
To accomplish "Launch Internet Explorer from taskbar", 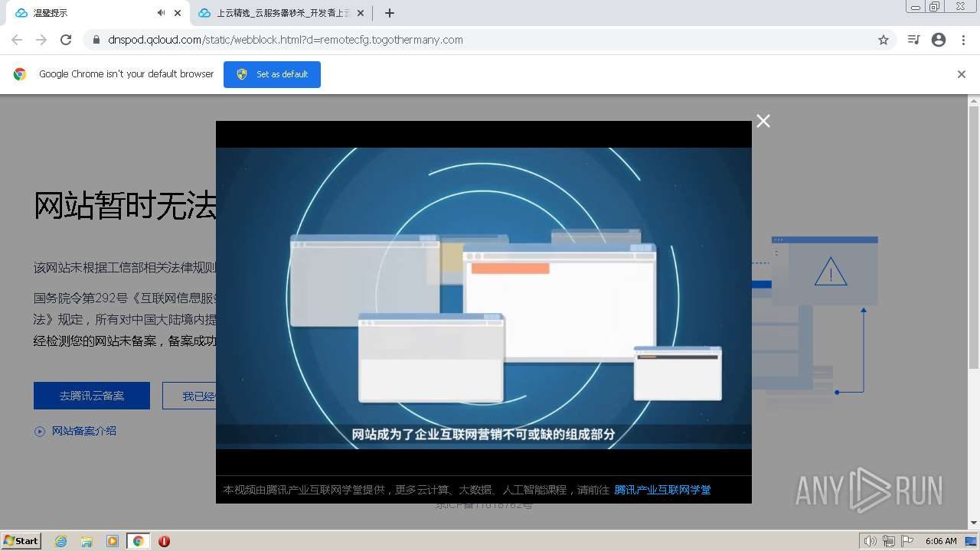I will [61, 541].
